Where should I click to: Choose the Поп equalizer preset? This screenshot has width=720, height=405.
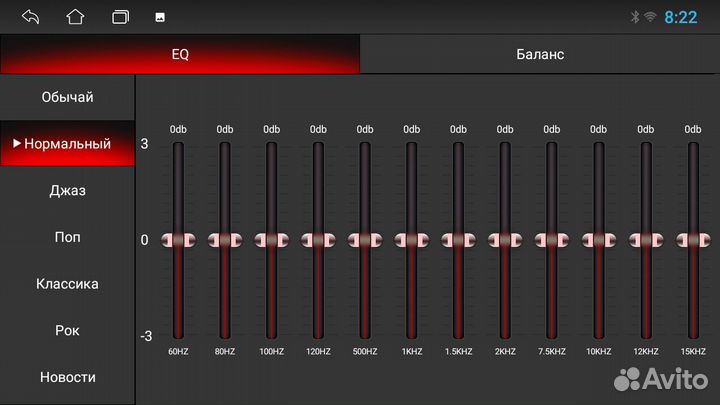coord(67,237)
